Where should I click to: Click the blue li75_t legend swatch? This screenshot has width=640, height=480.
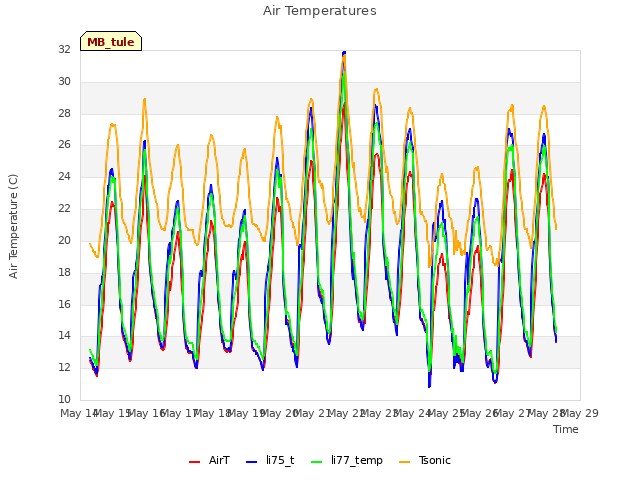[x=252, y=461]
